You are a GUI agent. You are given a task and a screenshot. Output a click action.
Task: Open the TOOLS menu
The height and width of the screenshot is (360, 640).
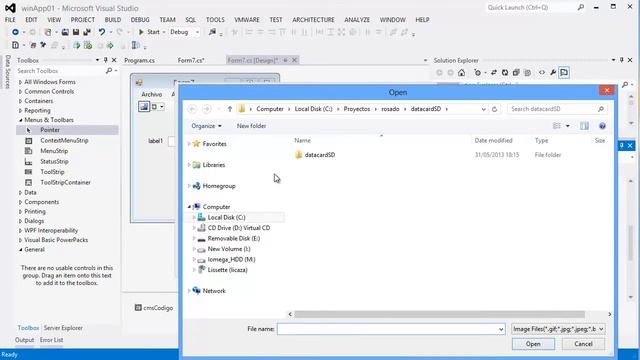215,20
